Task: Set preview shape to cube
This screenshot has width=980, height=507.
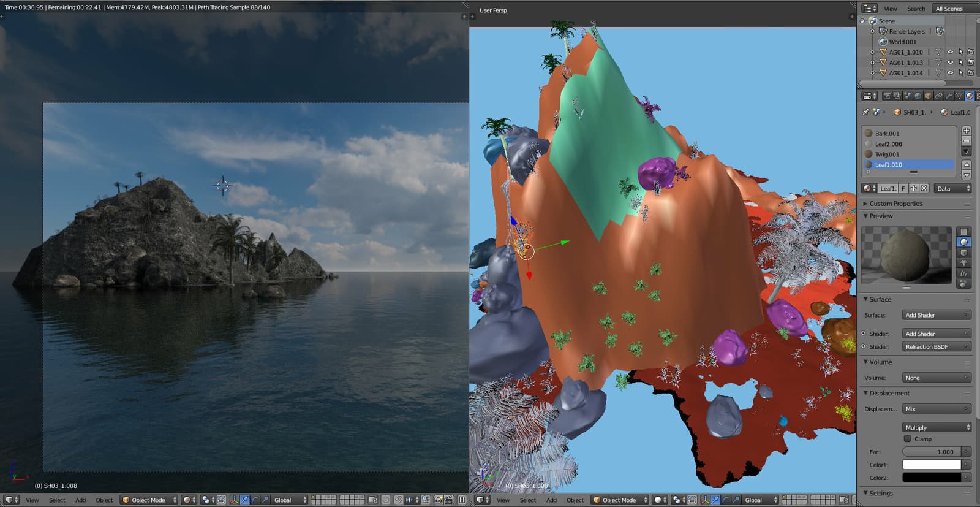Action: tap(963, 253)
